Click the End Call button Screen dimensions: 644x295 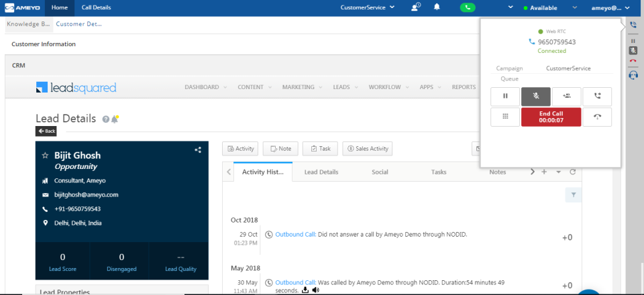551,117
